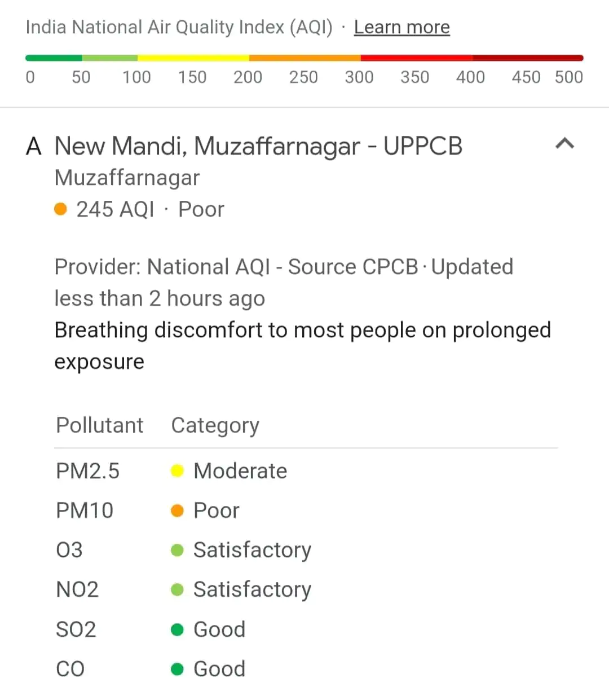
Task: Click the green CO Good indicator dot
Action: [177, 669]
